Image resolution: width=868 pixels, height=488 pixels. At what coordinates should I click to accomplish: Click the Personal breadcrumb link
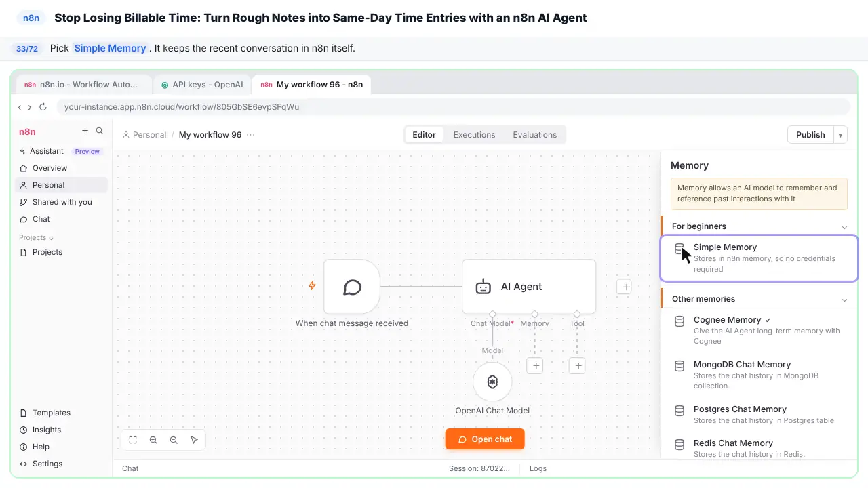(144, 135)
